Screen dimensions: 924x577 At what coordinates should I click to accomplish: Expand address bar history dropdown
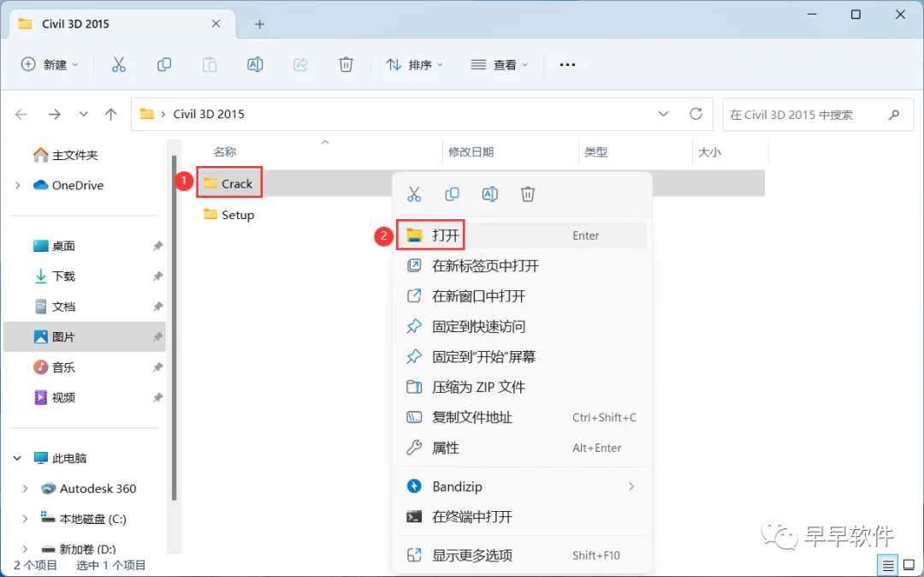(663, 114)
